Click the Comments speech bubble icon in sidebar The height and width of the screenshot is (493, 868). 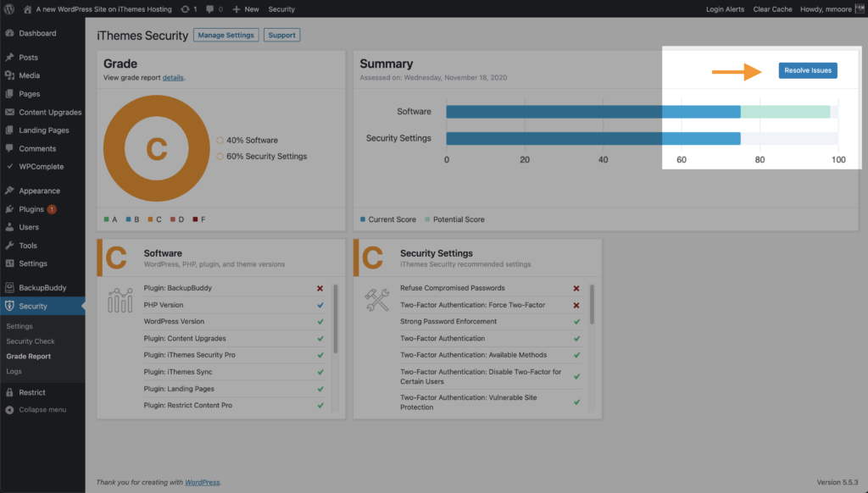click(x=9, y=148)
